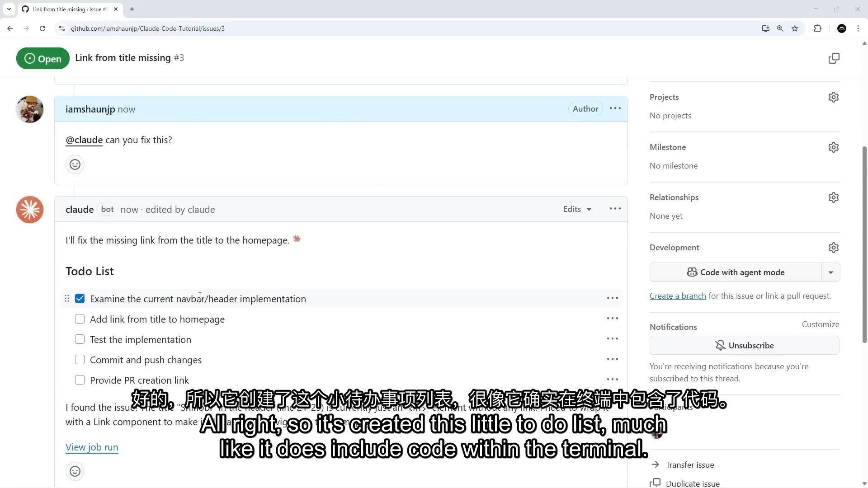Viewport: 868px width, 488px height.
Task: Open the View job run link
Action: pos(92,447)
